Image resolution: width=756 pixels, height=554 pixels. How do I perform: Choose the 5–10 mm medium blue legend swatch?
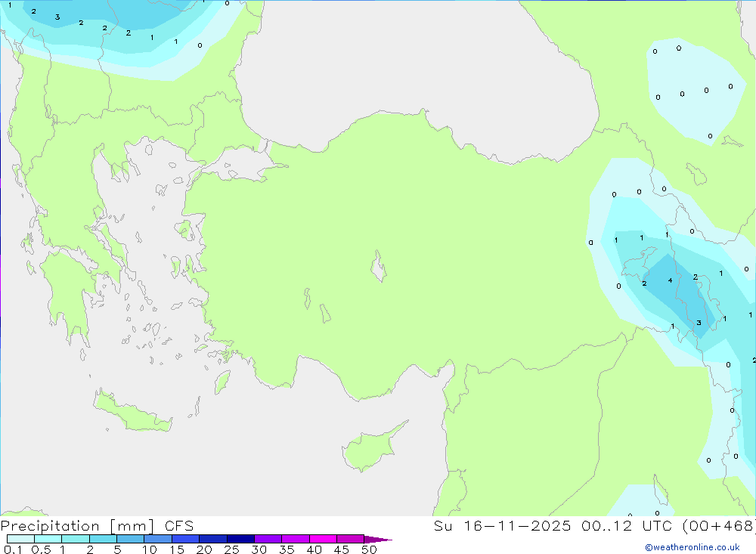tap(131, 539)
